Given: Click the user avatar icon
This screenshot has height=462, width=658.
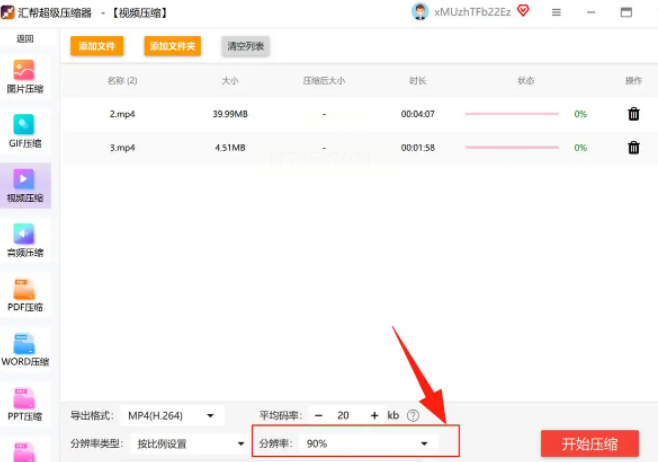Looking at the screenshot, I should [420, 12].
